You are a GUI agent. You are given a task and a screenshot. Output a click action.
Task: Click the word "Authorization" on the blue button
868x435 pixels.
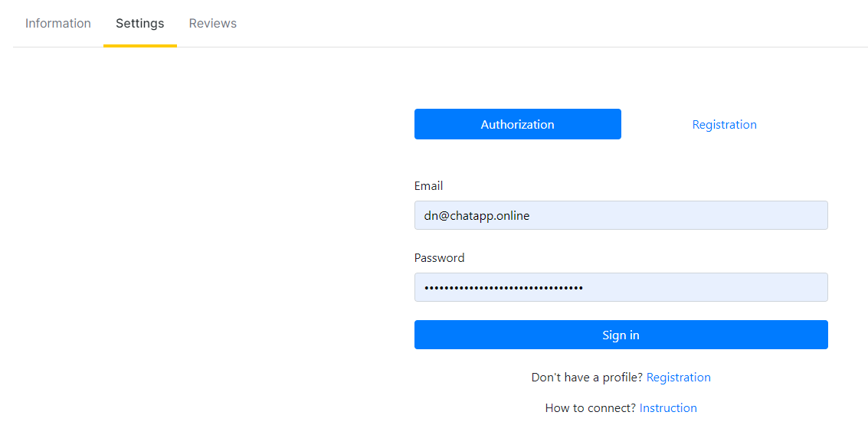click(518, 125)
